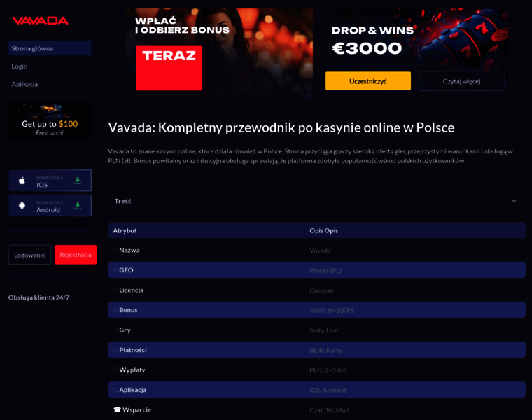Image resolution: width=532 pixels, height=420 pixels.
Task: Click the red TERAZ bonus button
Action: [x=169, y=68]
